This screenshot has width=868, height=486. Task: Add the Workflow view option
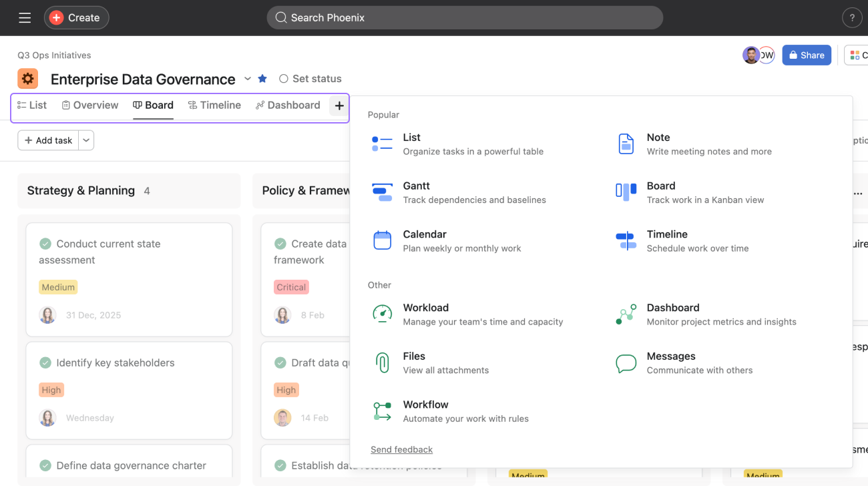pos(425,411)
